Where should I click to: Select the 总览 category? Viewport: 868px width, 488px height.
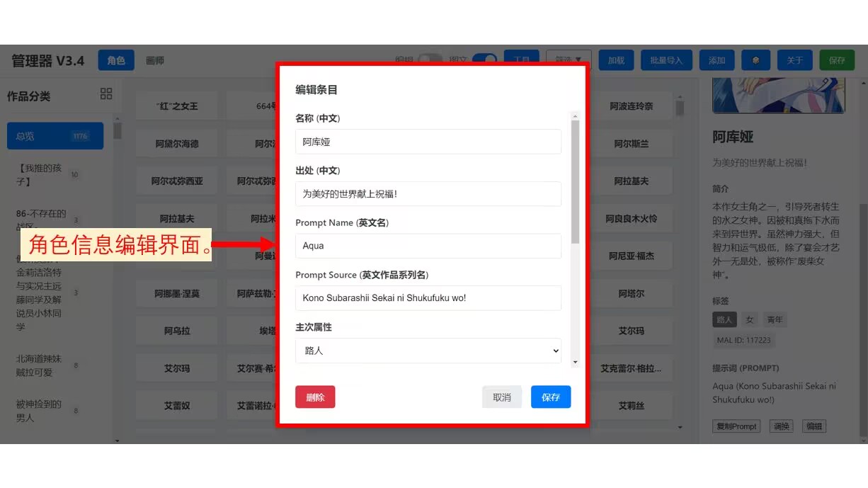tap(55, 136)
